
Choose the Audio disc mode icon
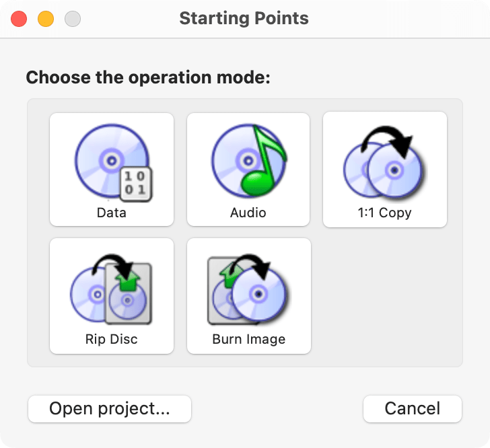pos(248,169)
